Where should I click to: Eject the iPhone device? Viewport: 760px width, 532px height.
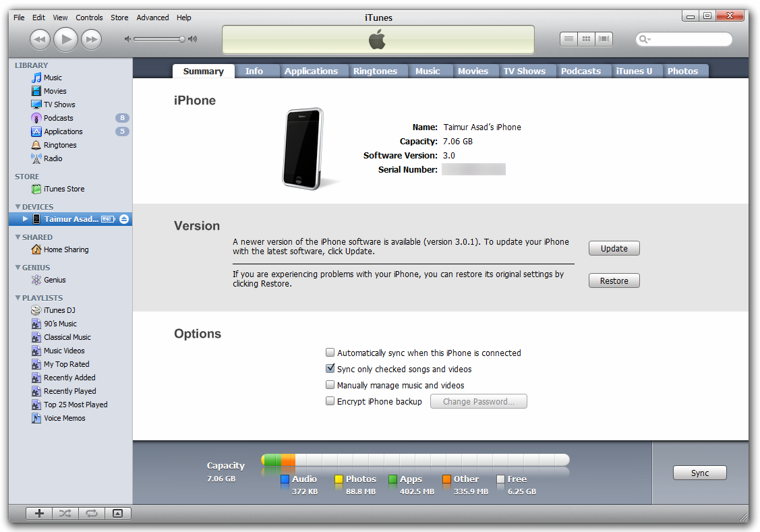(x=124, y=219)
